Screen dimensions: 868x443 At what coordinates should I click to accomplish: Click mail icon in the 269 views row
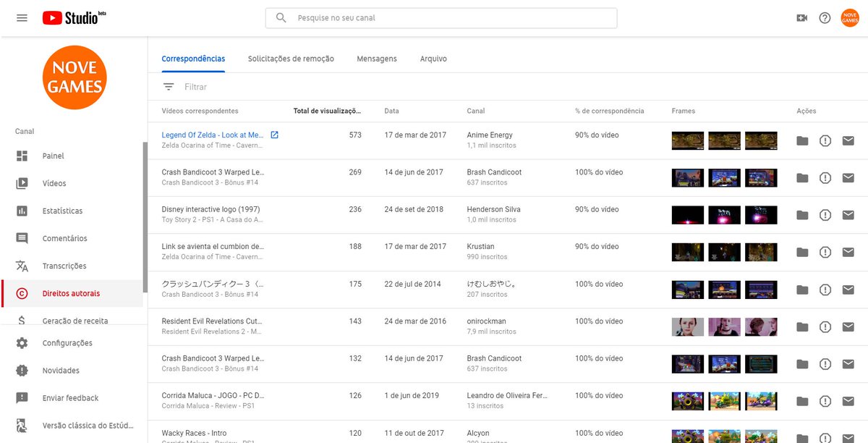848,178
